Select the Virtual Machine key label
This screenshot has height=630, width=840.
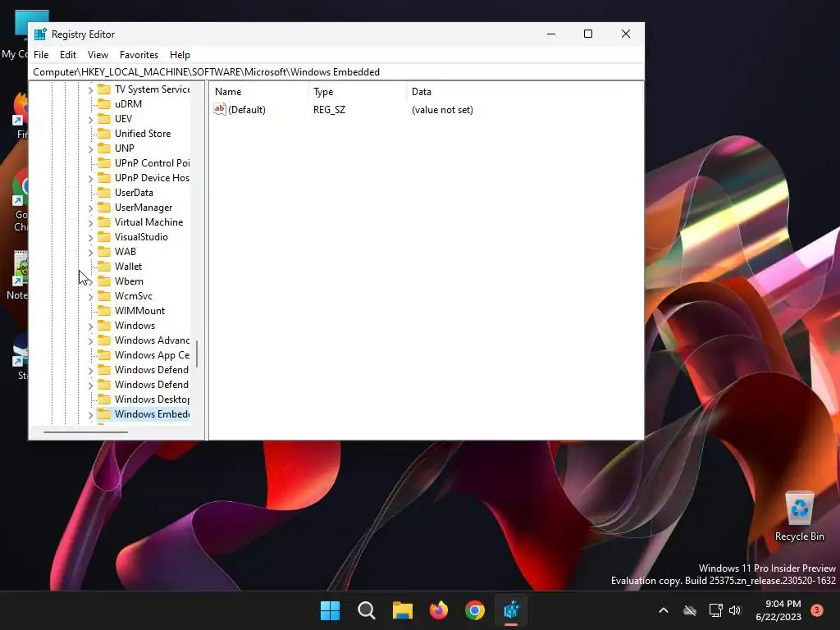(149, 222)
